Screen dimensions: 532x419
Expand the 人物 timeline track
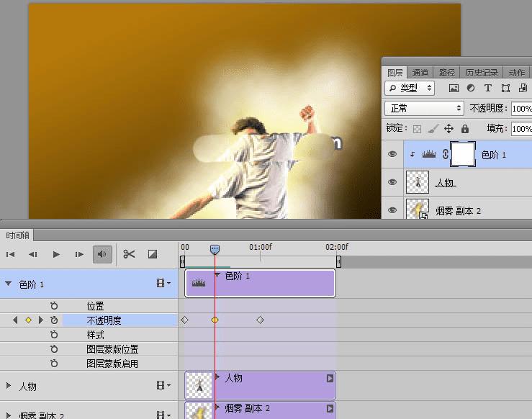(9, 385)
